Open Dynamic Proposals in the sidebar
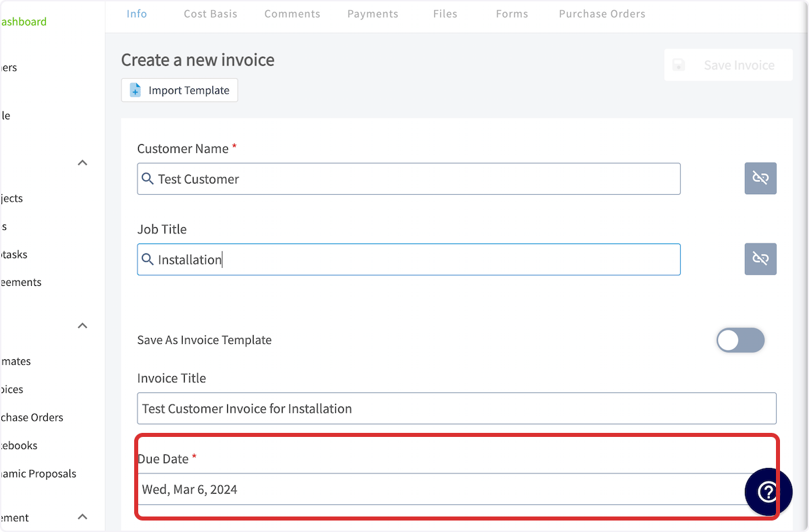 [x=38, y=473]
